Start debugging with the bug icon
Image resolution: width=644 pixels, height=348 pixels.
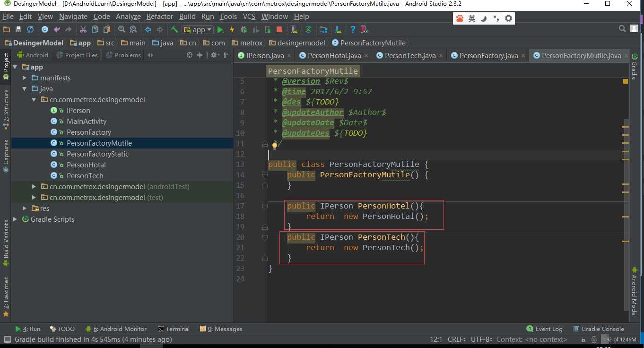[244, 29]
